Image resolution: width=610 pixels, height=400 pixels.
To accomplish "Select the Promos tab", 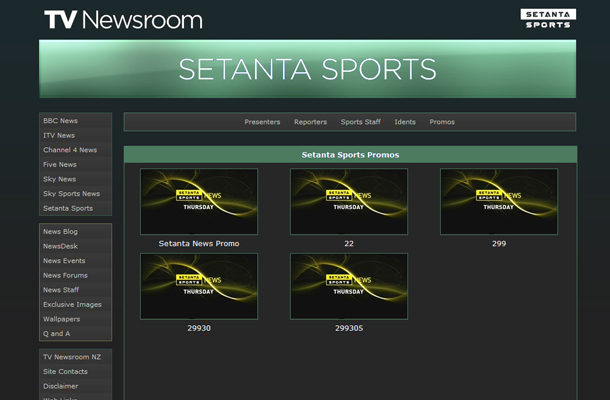I will (442, 122).
